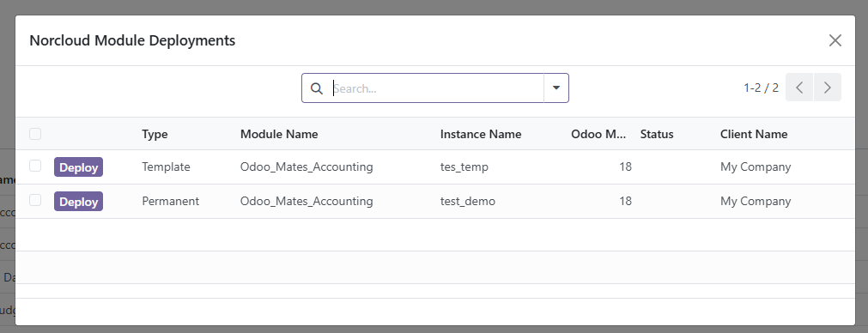This screenshot has width=868, height=333.
Task: Go to previous page of records
Action: click(x=799, y=88)
